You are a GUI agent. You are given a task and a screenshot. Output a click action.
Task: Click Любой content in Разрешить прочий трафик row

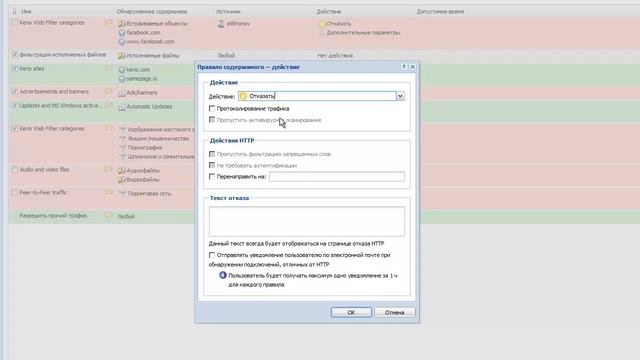126,216
